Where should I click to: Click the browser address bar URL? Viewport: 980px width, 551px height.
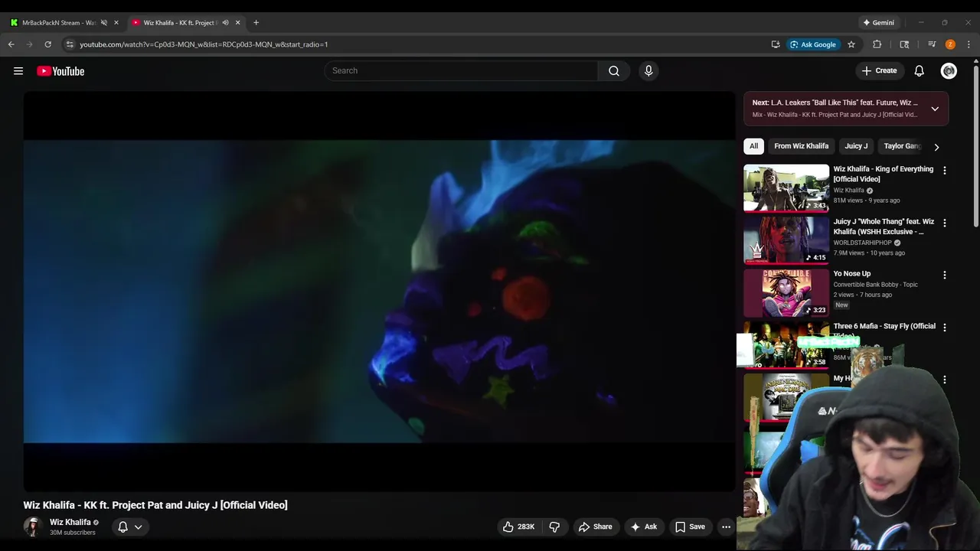[x=204, y=44]
